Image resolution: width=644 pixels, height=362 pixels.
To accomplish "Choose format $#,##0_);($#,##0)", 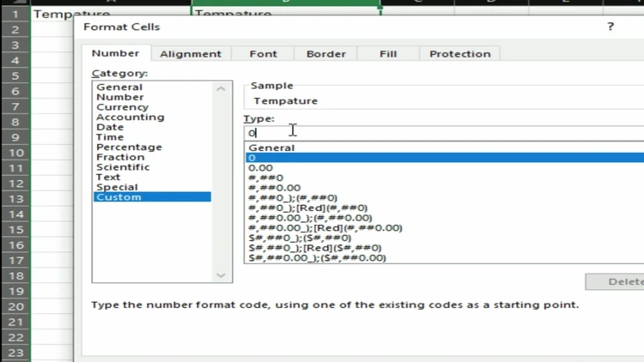I will pos(445,238).
